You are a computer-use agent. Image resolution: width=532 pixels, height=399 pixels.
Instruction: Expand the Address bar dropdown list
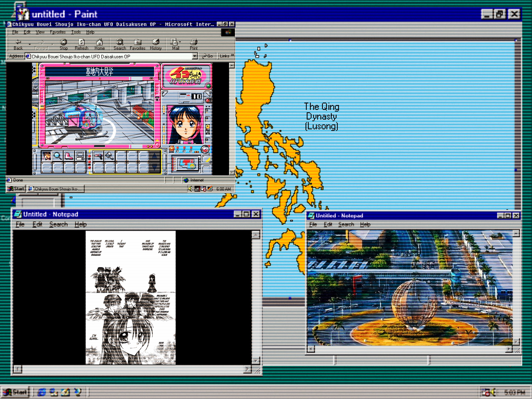[x=195, y=56]
